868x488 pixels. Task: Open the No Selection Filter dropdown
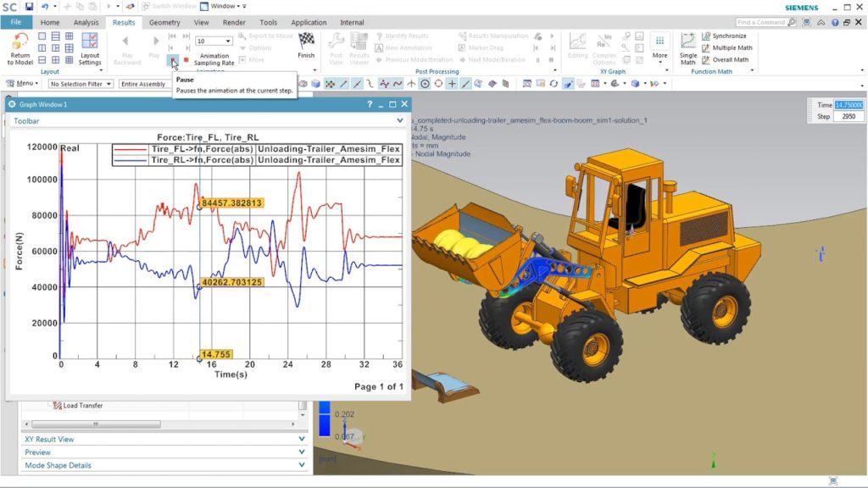click(x=81, y=84)
